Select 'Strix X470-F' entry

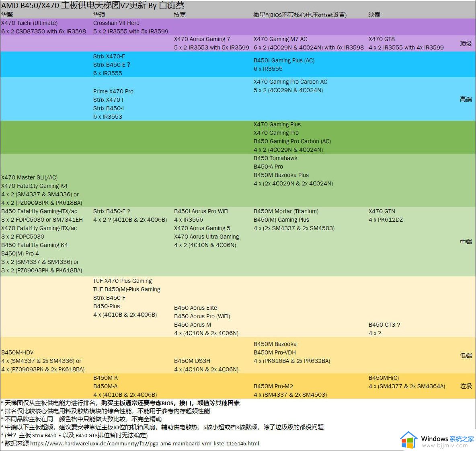(x=109, y=56)
